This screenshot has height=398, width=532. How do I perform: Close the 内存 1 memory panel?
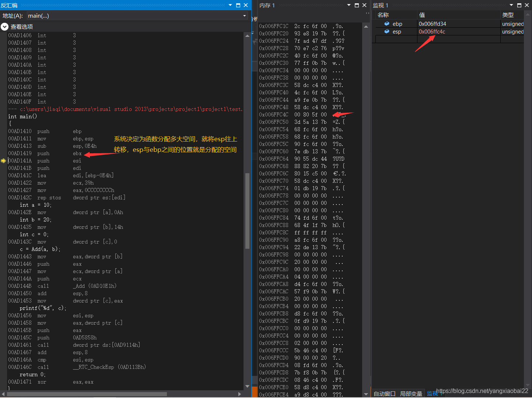tap(364, 5)
